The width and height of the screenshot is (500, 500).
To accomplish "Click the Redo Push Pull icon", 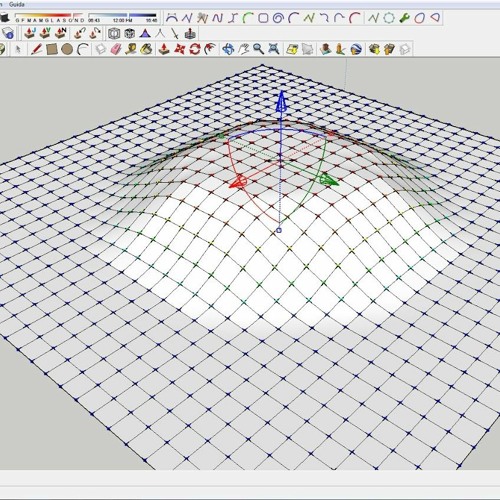I will point(95,33).
